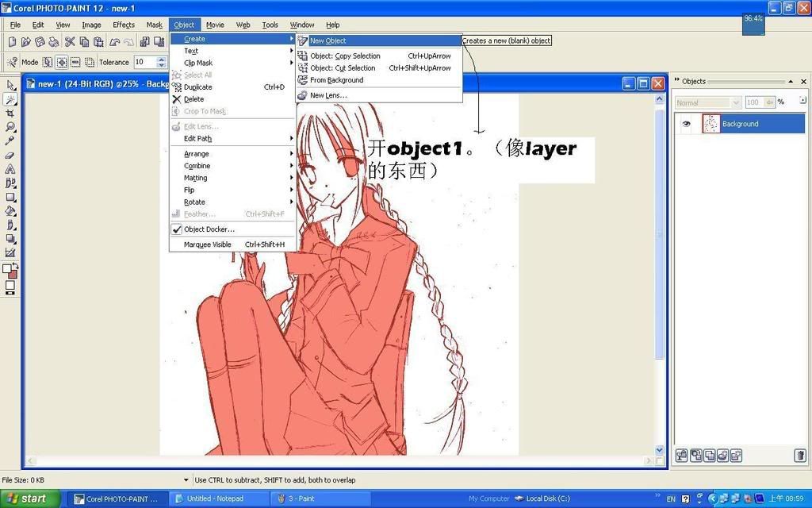Select the Rectangle shape tool
This screenshot has height=508, width=812.
[10, 197]
